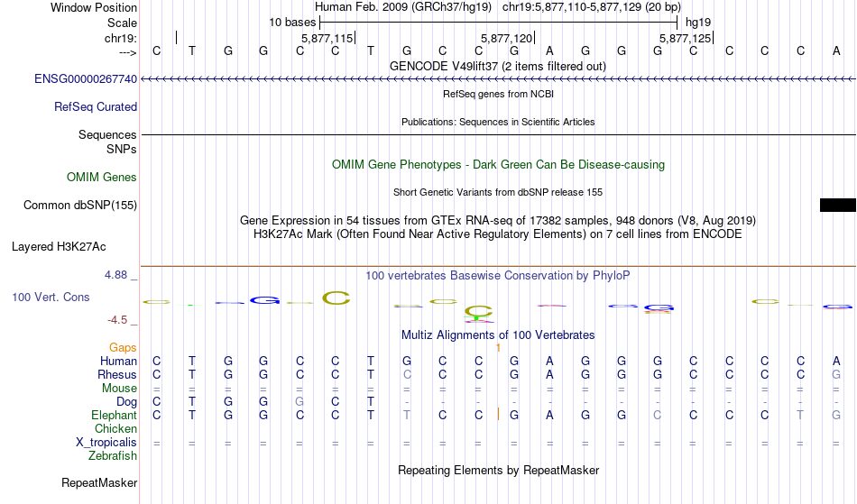
Task: Click the Sequences track label
Action: coord(107,135)
